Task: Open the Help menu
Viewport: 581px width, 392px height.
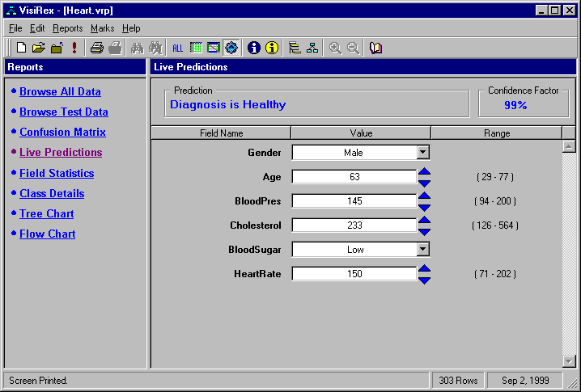Action: 131,28
